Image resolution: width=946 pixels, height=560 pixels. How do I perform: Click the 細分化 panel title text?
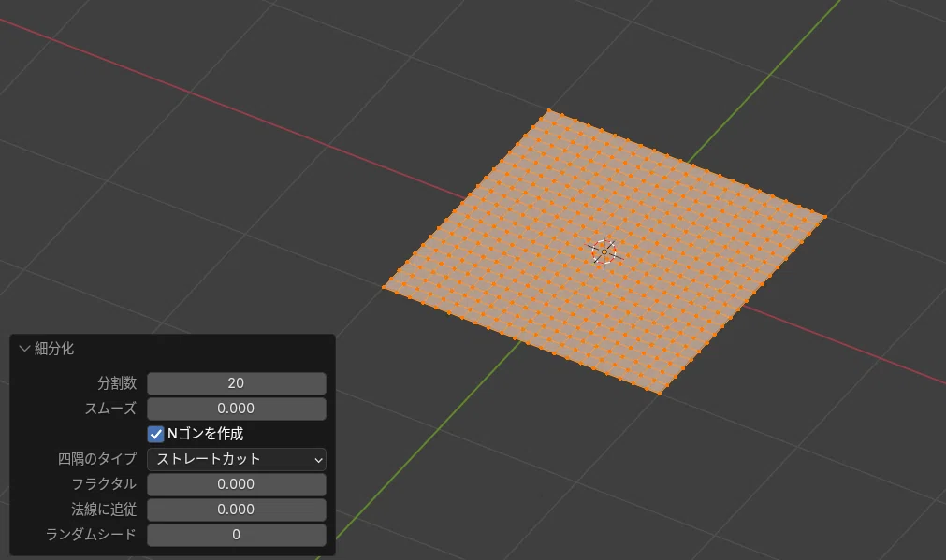[54, 349]
